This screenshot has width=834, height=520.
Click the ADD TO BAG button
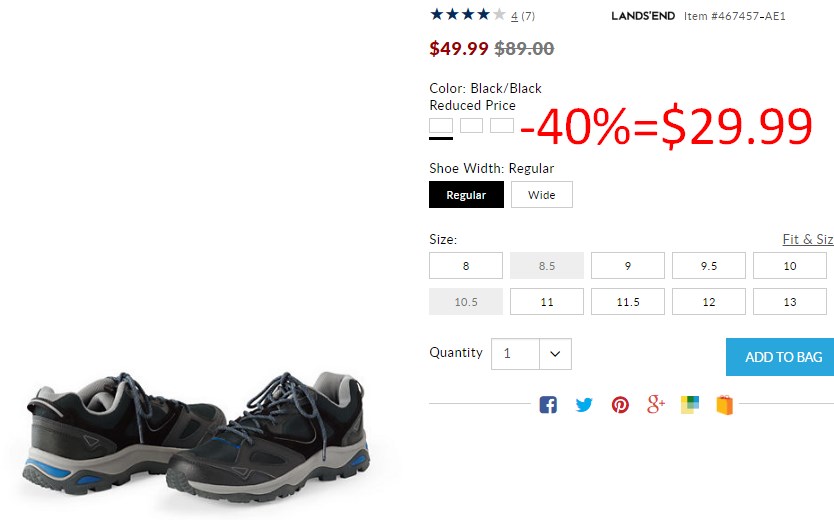(780, 357)
